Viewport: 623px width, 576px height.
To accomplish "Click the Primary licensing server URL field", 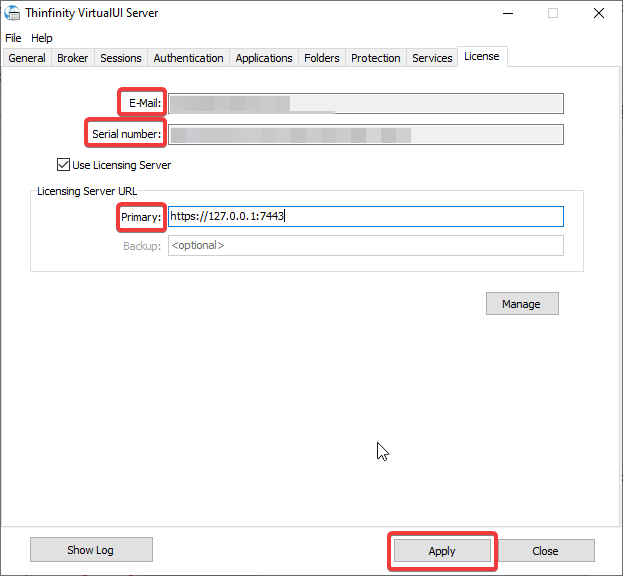I will (x=366, y=216).
